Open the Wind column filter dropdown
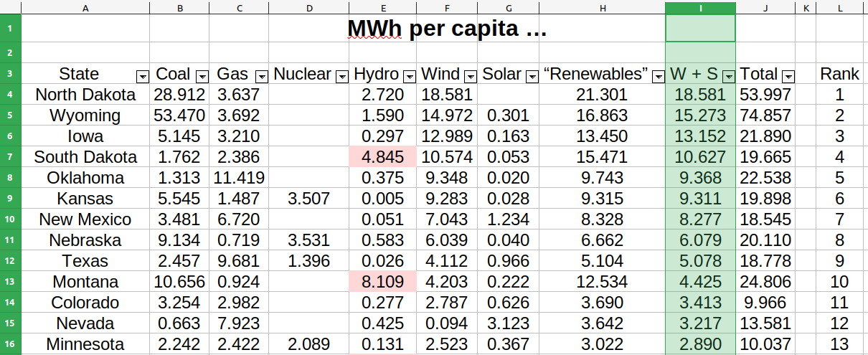The width and height of the screenshot is (868, 355). click(471, 76)
